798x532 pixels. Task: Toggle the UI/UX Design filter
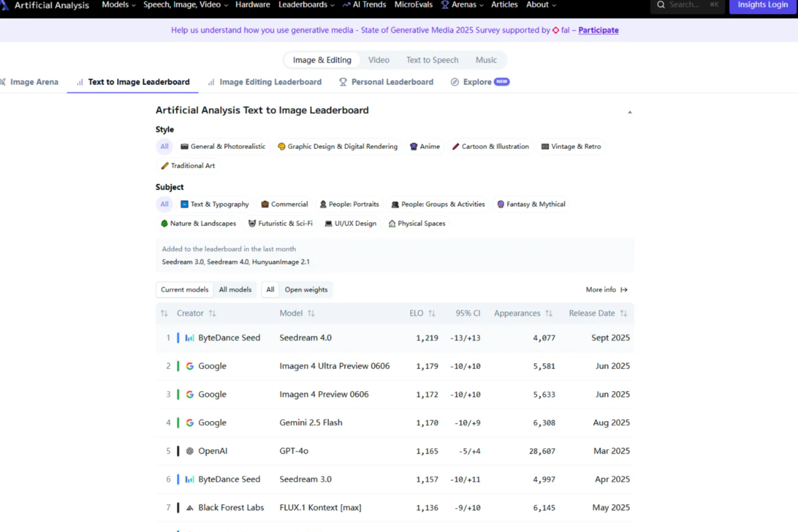point(350,223)
